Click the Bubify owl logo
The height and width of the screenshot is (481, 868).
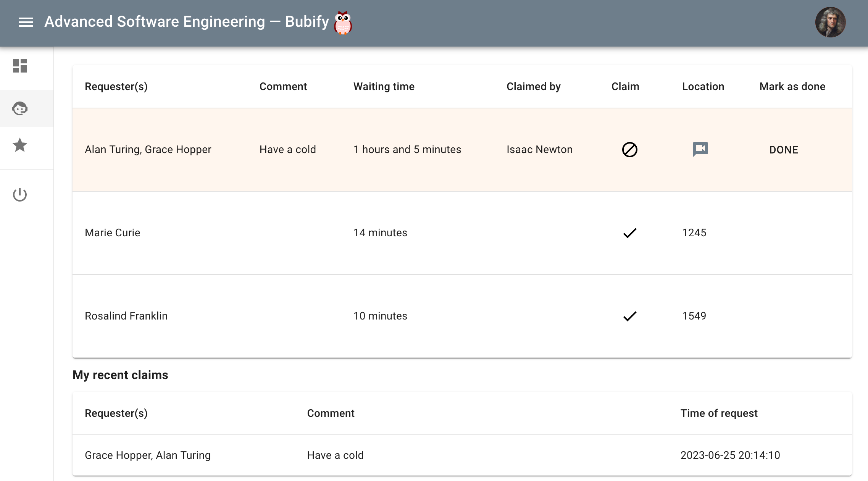point(342,23)
